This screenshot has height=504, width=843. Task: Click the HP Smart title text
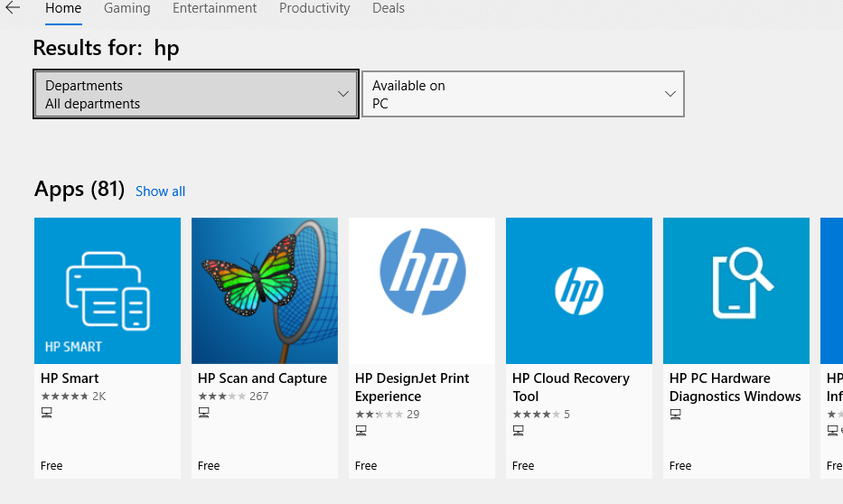(x=70, y=378)
